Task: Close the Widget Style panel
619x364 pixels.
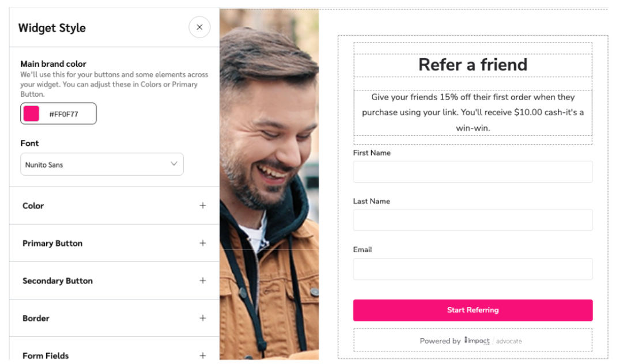Action: click(x=199, y=27)
